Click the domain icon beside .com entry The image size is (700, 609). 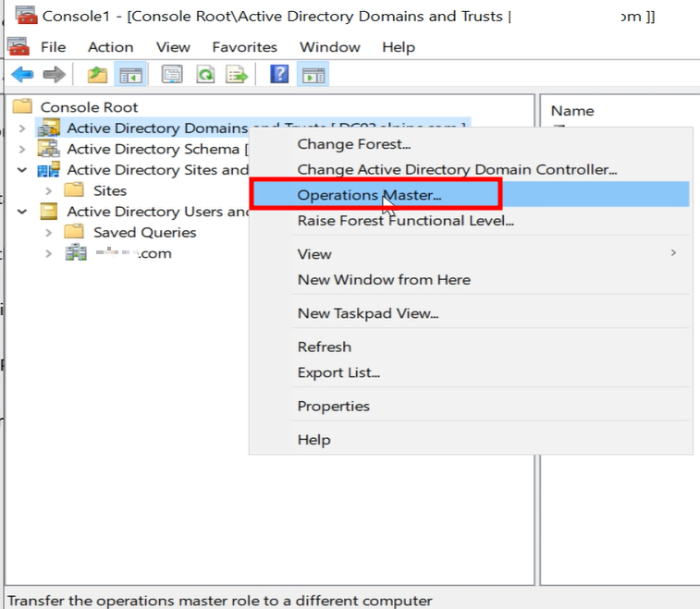coord(76,252)
